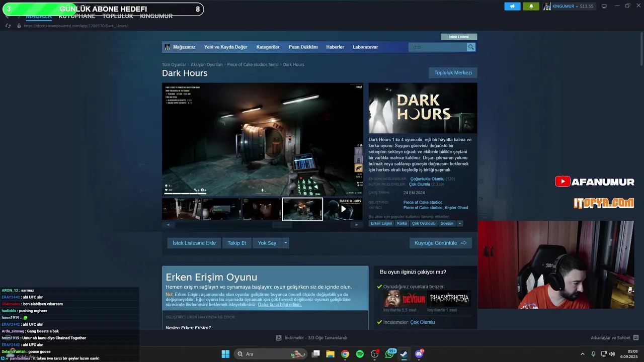Screen dimensions: 644x362
Task: Go to Aksiyon Oyunları breadcrumb
Action: (x=206, y=64)
